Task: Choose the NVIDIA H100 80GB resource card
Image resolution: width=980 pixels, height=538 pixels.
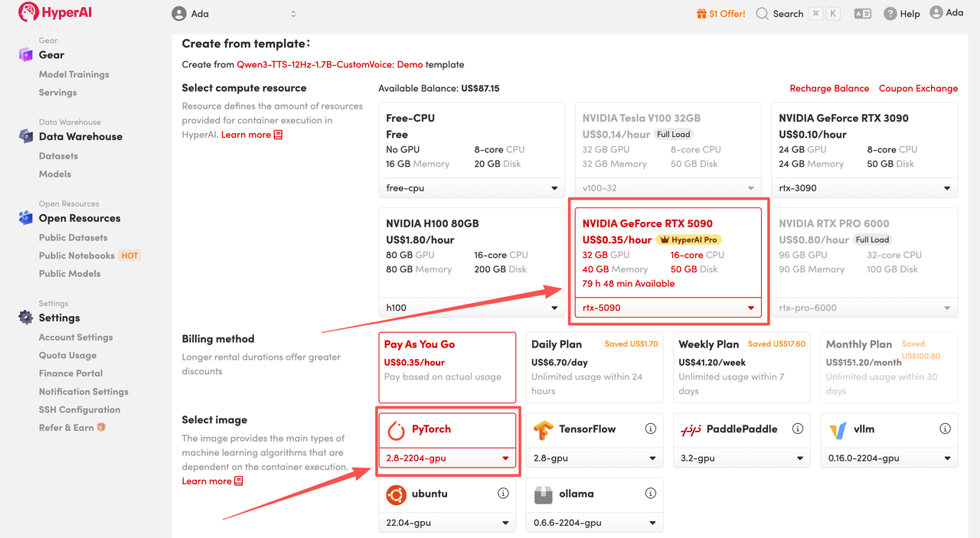Action: coord(472,253)
